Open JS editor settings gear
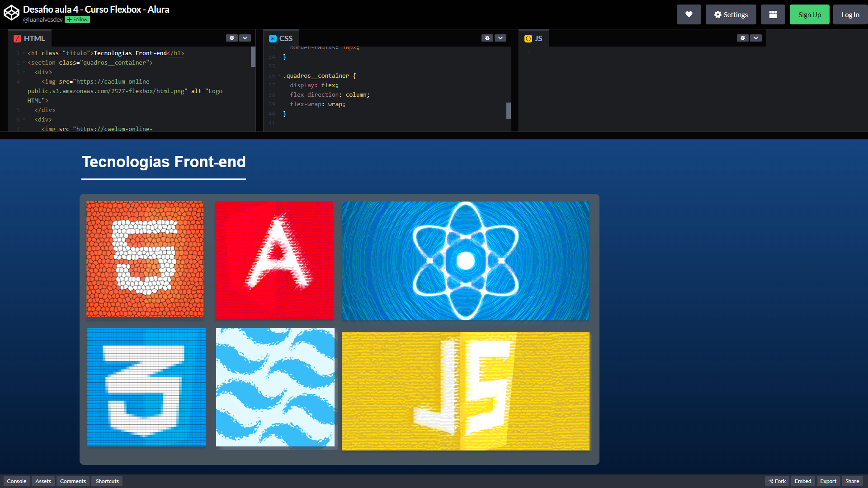 pyautogui.click(x=743, y=38)
